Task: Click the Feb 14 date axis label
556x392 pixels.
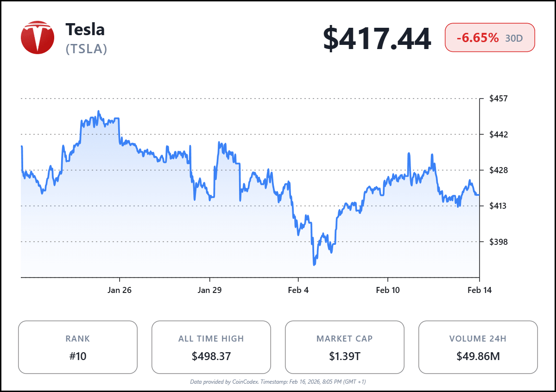Action: [x=479, y=290]
